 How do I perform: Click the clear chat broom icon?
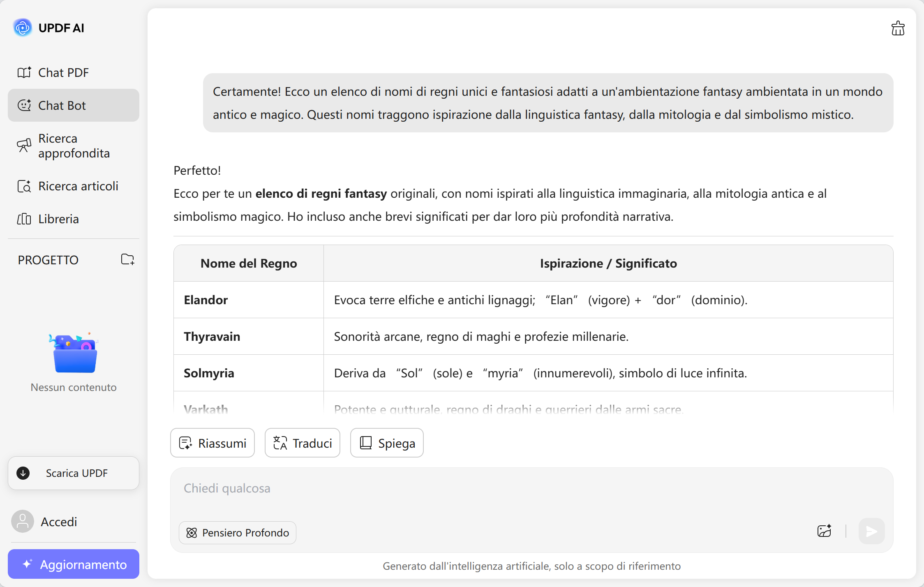pos(898,28)
